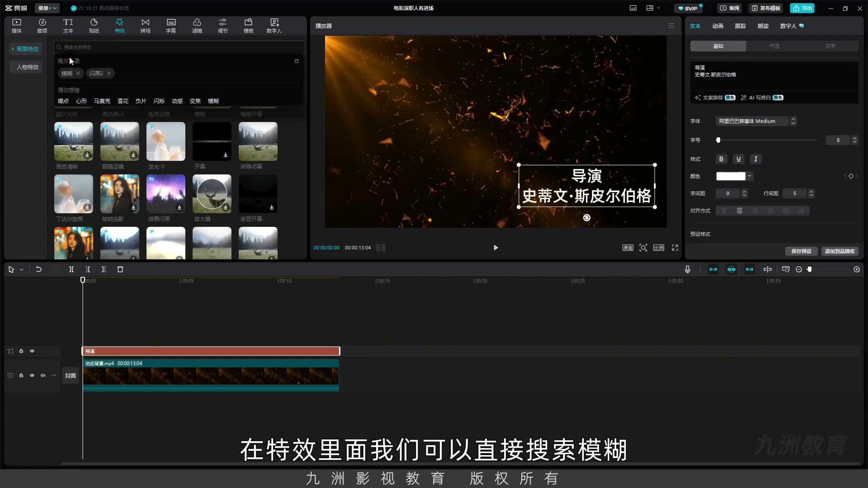This screenshot has height=488, width=868.
Task: Open the 菜单 menu dropdown
Action: coord(47,8)
